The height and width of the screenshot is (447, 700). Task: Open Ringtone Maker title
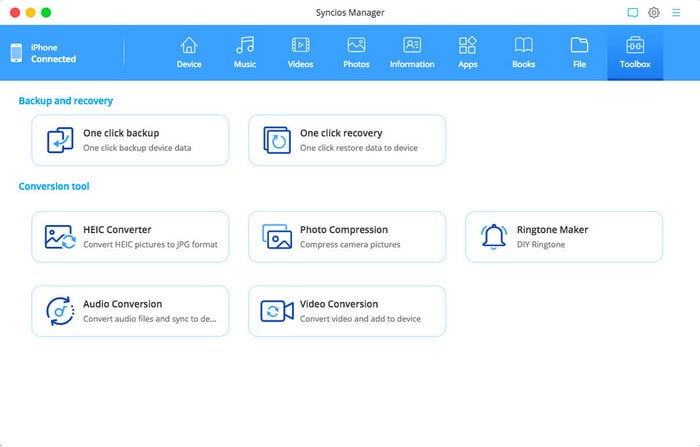[552, 230]
